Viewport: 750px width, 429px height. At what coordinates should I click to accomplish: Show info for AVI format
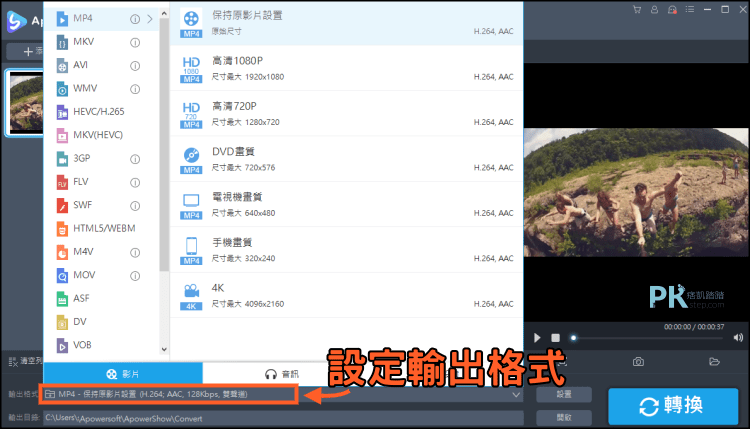click(135, 66)
